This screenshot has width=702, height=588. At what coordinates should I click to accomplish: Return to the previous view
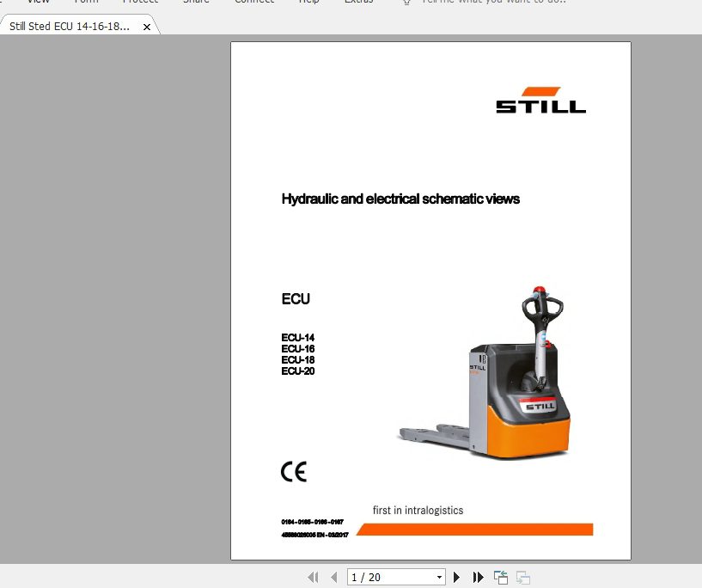[x=501, y=577]
